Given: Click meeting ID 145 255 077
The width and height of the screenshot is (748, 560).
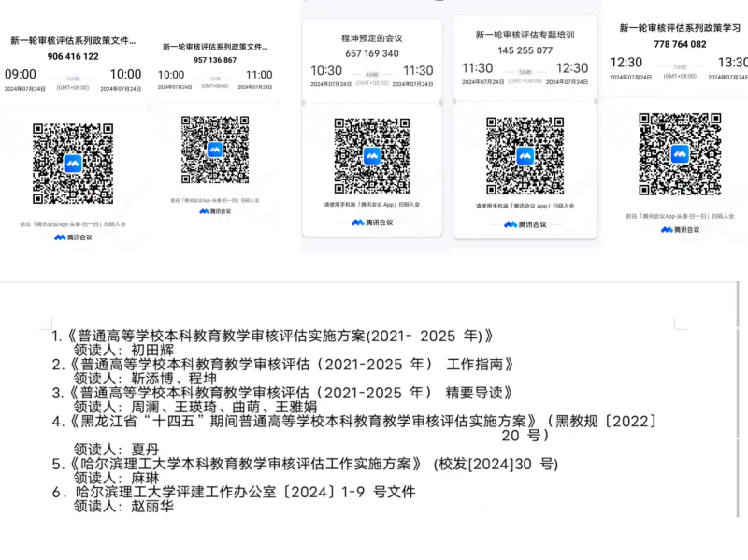Looking at the screenshot, I should pos(525,50).
